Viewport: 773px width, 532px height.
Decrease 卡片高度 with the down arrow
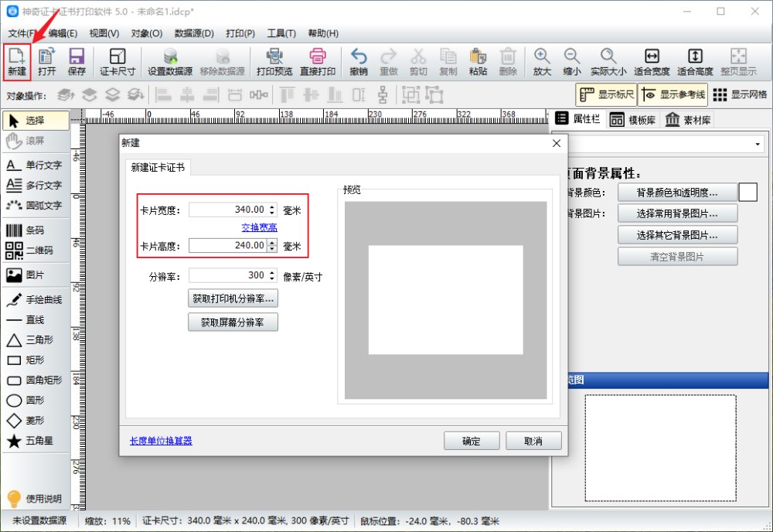(271, 249)
